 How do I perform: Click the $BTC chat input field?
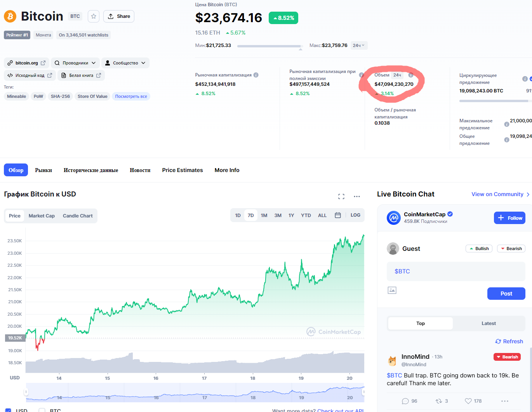[x=456, y=271]
